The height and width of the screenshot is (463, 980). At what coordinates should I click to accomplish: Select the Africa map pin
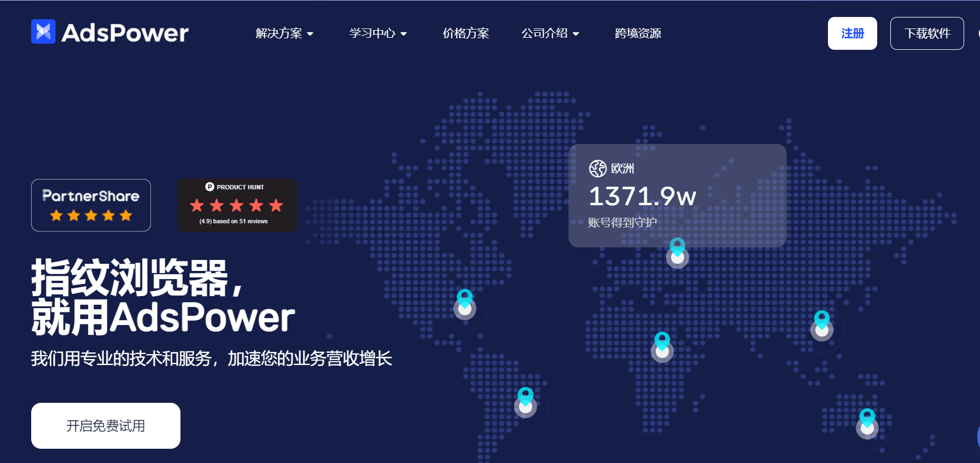click(x=662, y=347)
